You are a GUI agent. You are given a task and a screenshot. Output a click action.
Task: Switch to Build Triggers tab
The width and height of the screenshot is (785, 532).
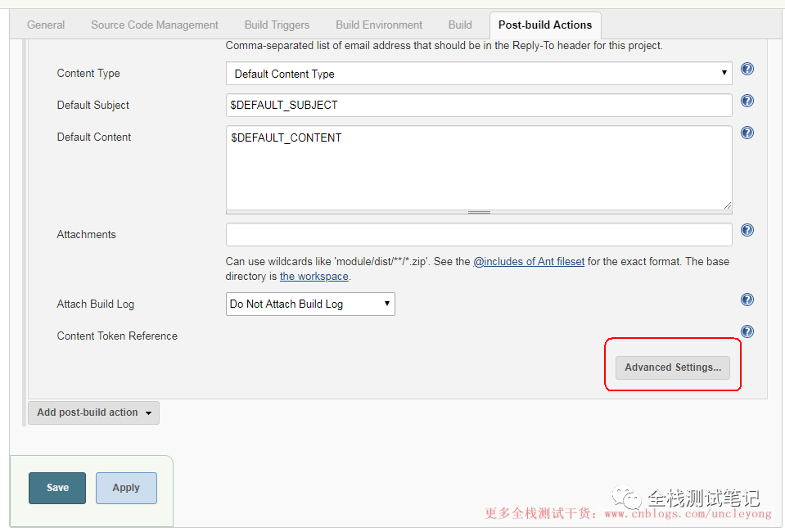(277, 25)
